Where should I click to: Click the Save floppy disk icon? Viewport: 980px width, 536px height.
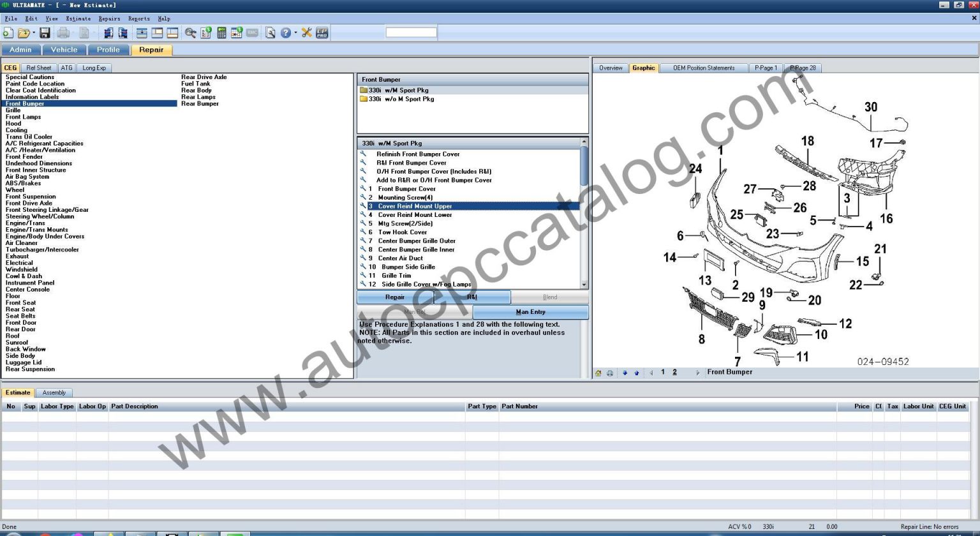[x=45, y=33]
